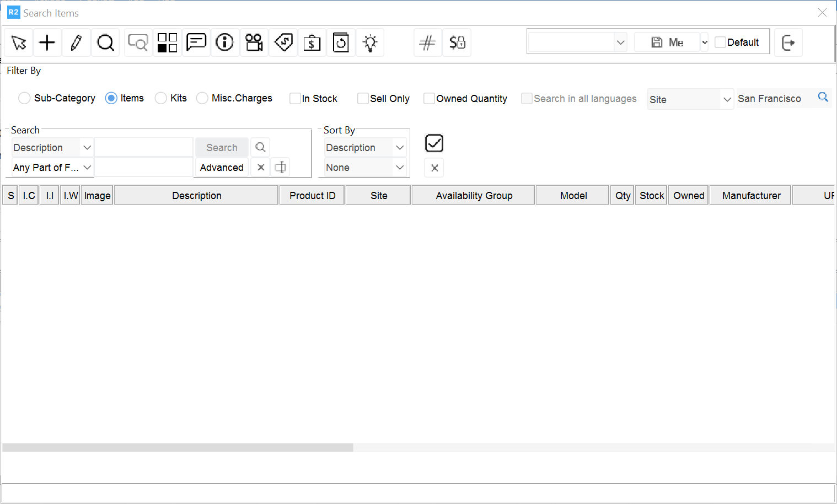This screenshot has height=504, width=837.
Task: Click the video camera toolbar icon
Action: point(254,42)
